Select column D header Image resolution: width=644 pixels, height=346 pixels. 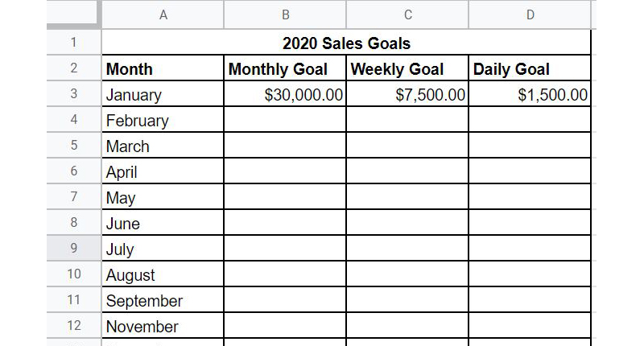530,14
